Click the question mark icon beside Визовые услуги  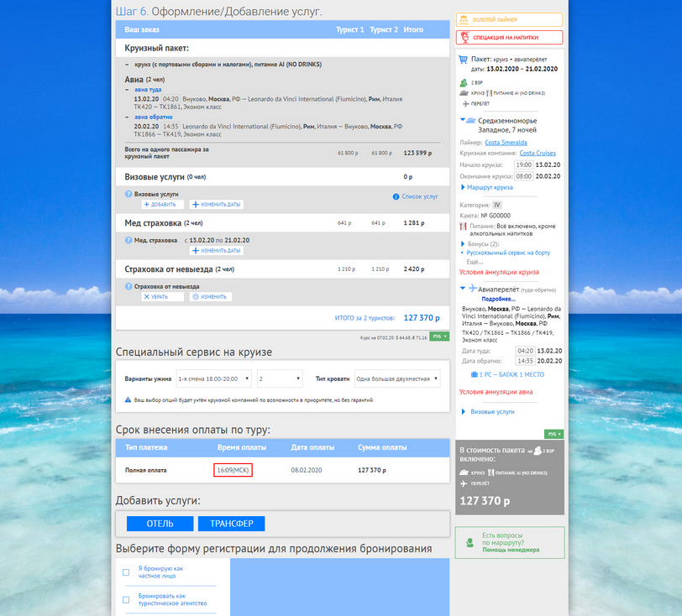point(129,194)
